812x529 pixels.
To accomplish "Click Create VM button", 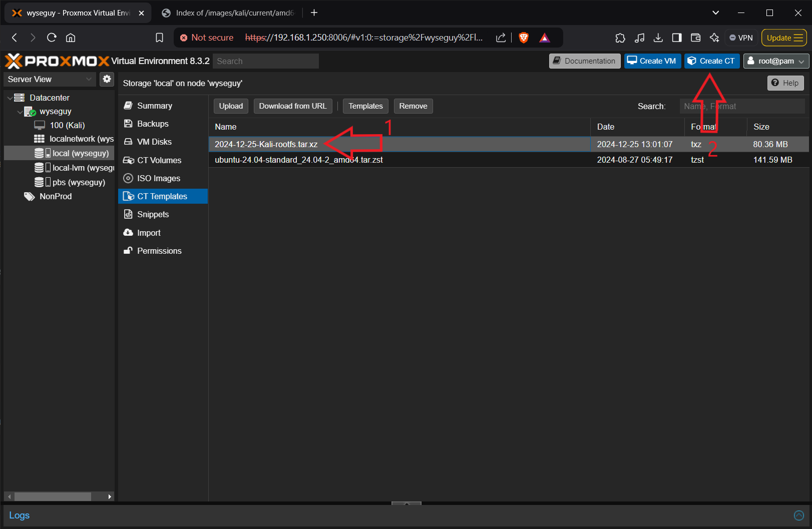I will click(652, 61).
